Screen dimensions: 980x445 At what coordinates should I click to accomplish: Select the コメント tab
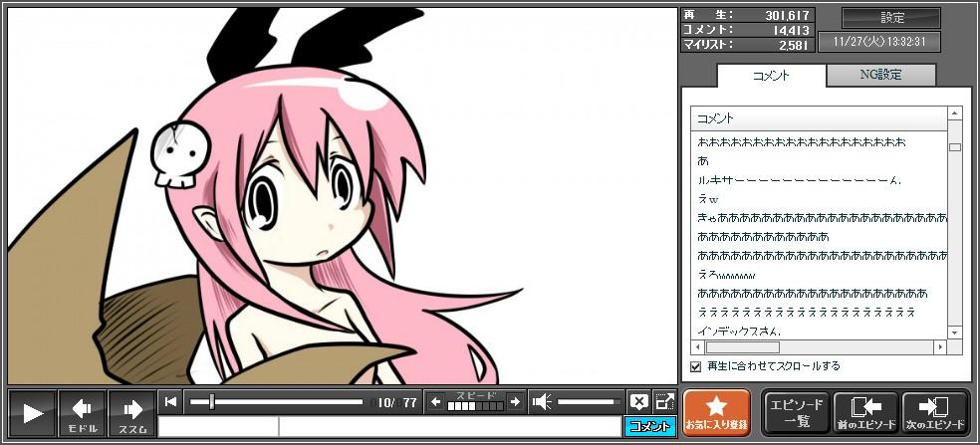click(771, 76)
